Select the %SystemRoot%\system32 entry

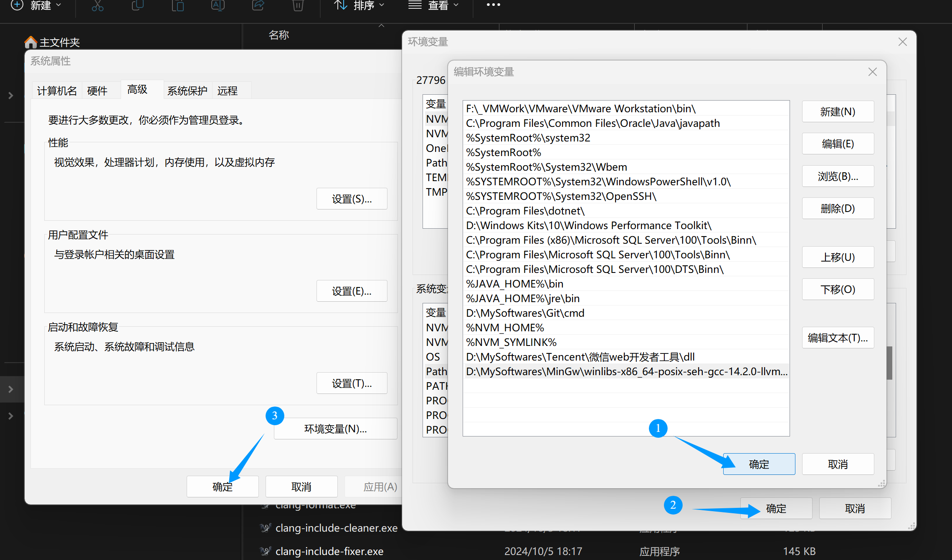pyautogui.click(x=626, y=138)
